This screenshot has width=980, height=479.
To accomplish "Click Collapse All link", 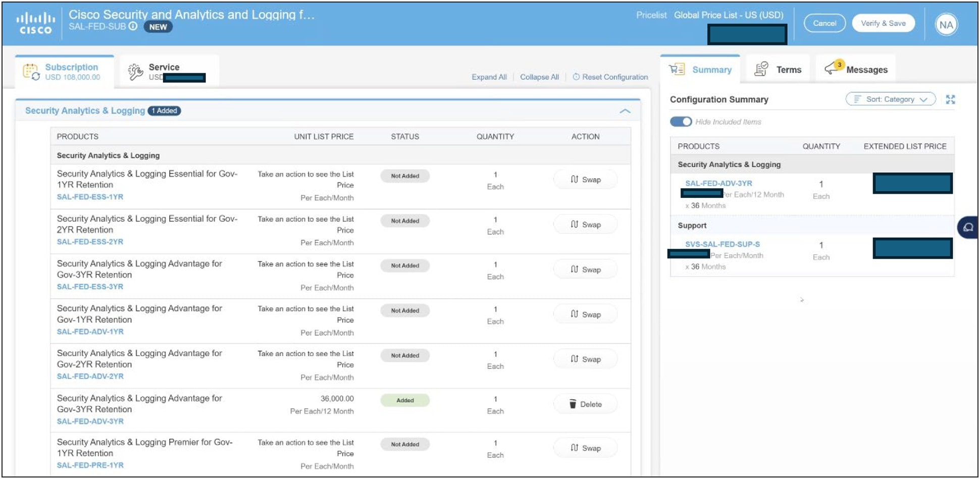I will click(x=539, y=77).
